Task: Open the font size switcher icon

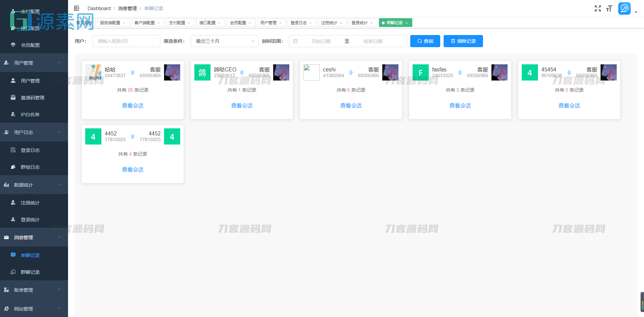Action: point(609,8)
